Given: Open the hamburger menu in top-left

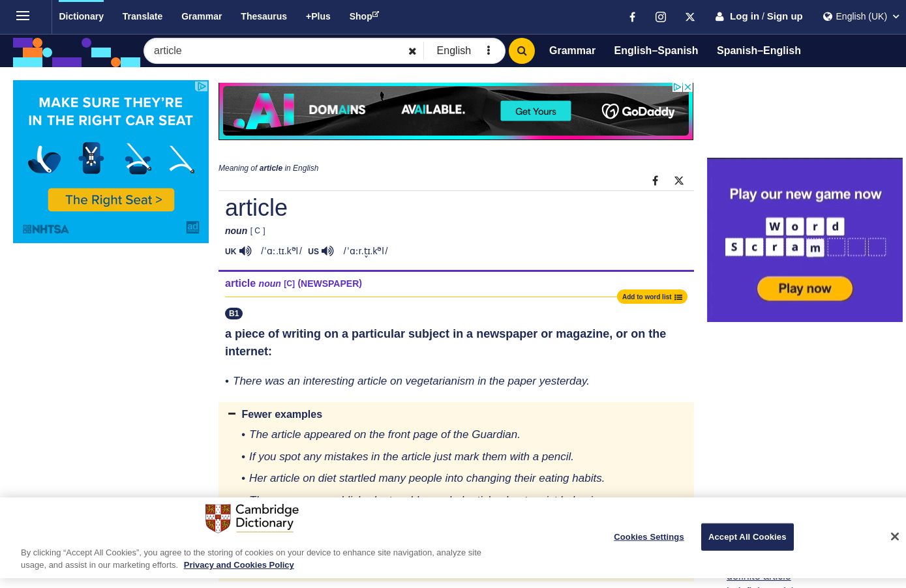Looking at the screenshot, I should point(23,16).
